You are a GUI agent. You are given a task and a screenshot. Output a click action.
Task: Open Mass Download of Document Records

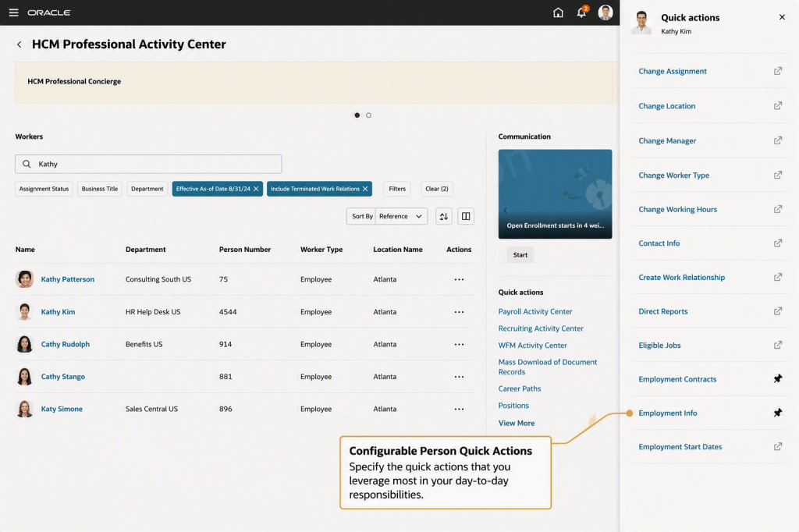[547, 367]
